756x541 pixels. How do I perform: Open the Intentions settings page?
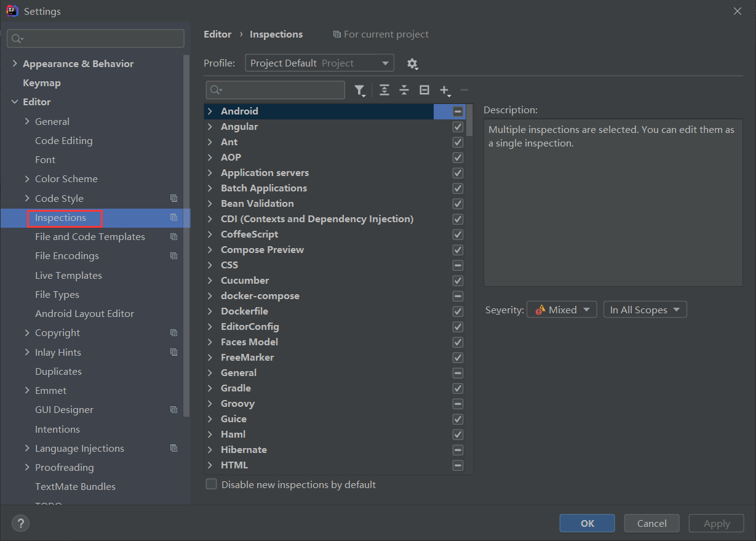tap(57, 429)
